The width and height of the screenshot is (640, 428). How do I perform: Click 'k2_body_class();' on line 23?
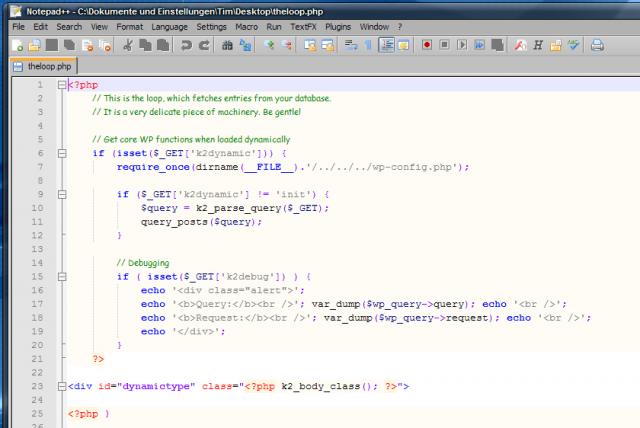click(x=330, y=386)
